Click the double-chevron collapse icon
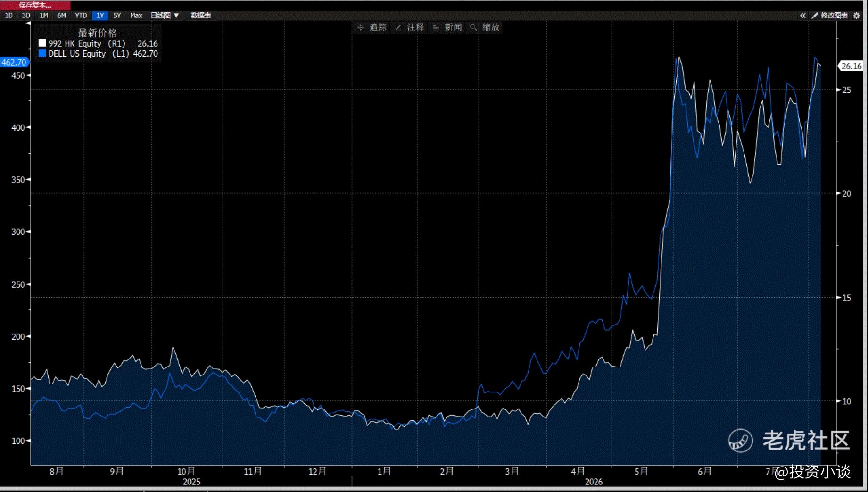This screenshot has width=868, height=492. 802,16
